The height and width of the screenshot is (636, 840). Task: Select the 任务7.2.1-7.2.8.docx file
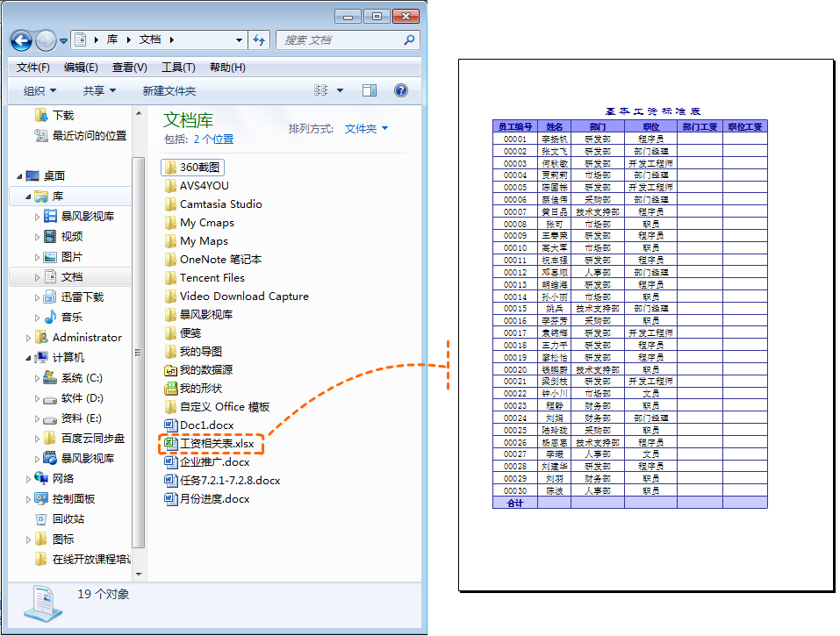click(222, 481)
